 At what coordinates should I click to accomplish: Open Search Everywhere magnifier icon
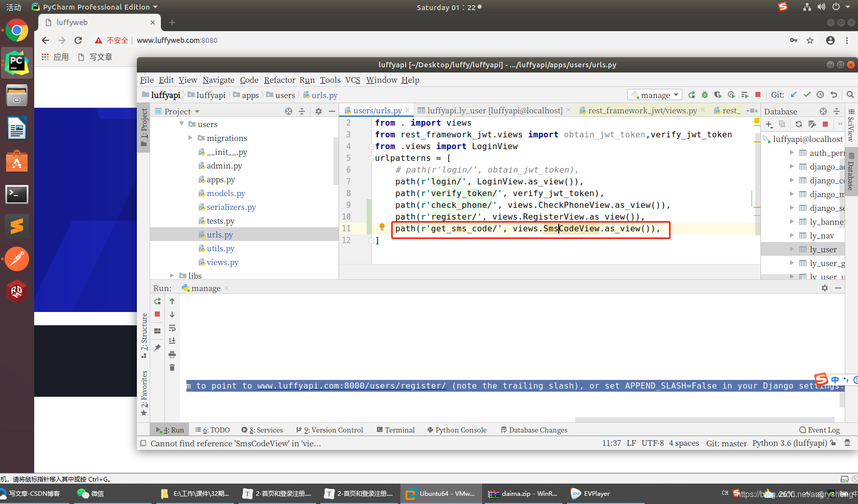pyautogui.click(x=850, y=95)
